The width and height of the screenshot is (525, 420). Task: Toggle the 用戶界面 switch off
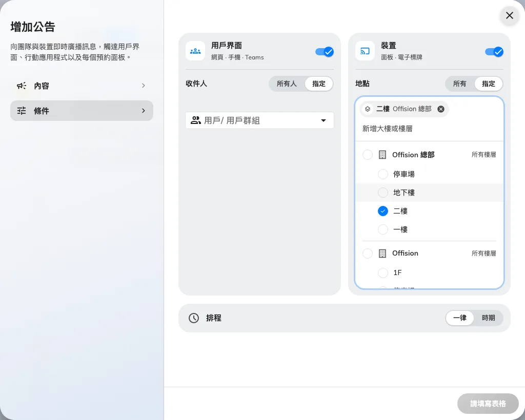[x=325, y=52]
